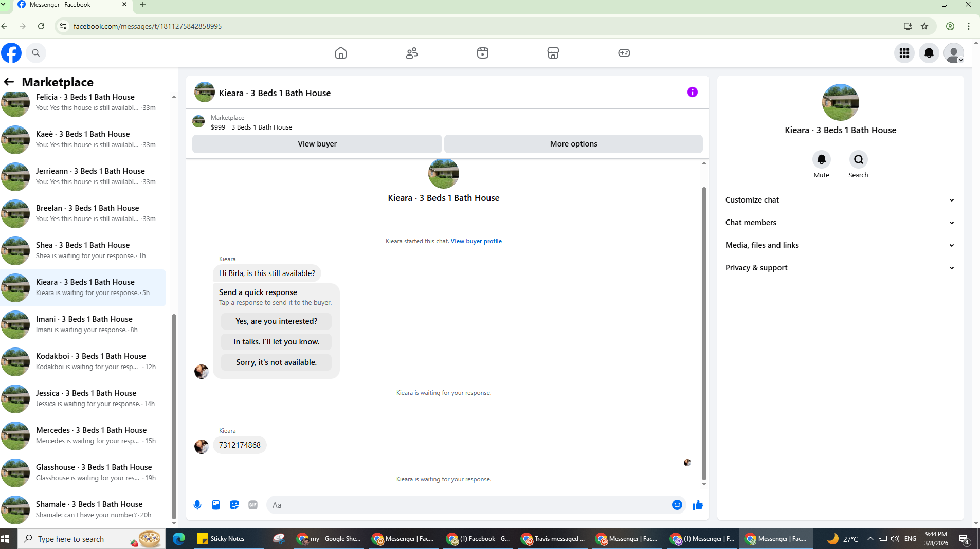Open the Windows notification center
Viewport: 980px width, 549px height.
(964, 539)
